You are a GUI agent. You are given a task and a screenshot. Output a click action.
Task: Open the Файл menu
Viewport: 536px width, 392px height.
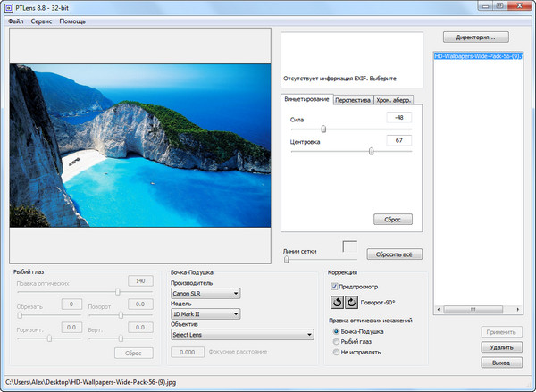pos(15,21)
